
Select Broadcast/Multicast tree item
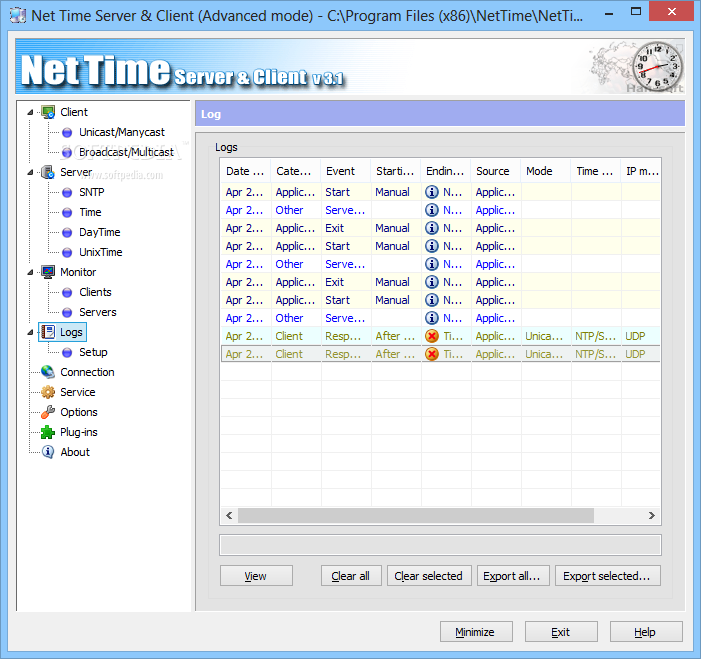(126, 152)
